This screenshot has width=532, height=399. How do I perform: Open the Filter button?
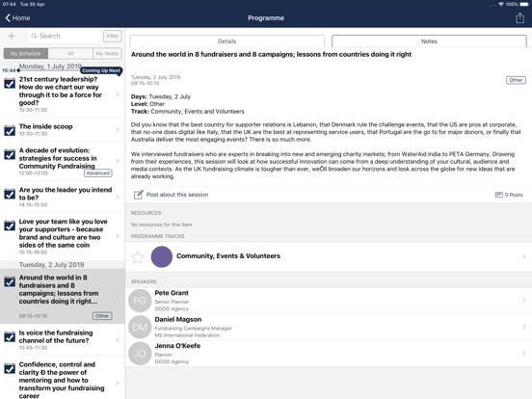point(113,36)
